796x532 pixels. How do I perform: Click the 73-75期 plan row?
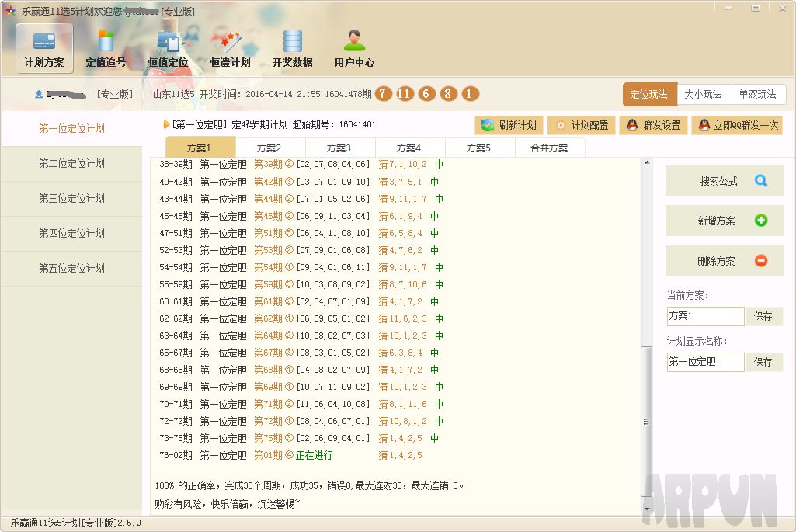(x=300, y=438)
